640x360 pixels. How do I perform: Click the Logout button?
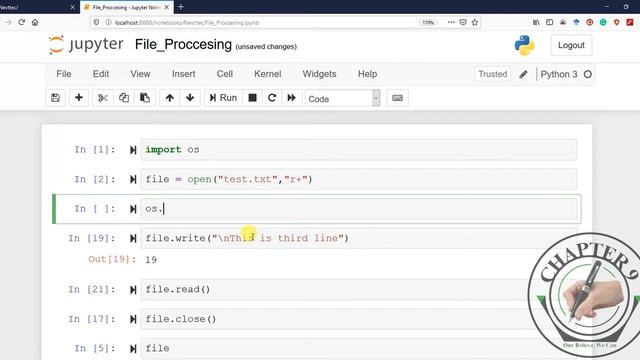click(x=571, y=45)
